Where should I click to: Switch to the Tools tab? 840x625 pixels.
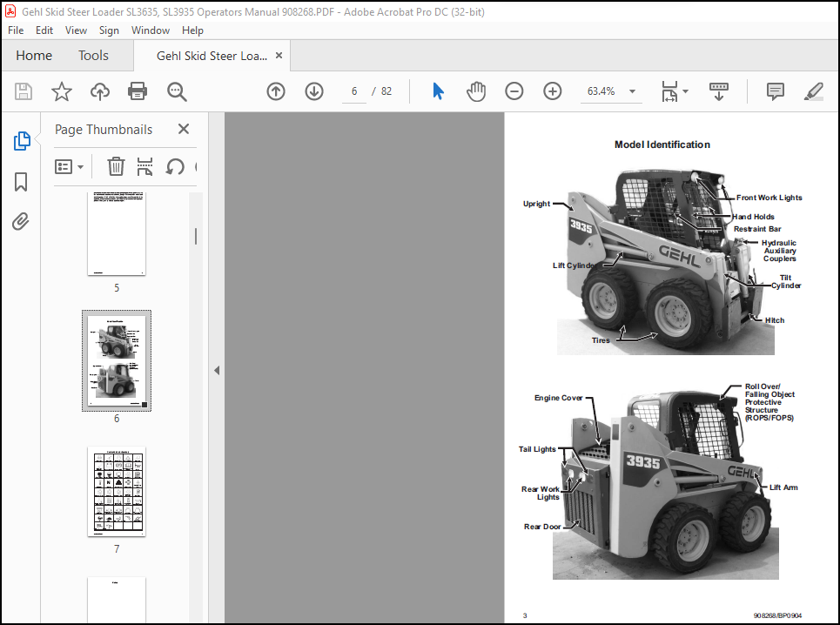(x=93, y=56)
